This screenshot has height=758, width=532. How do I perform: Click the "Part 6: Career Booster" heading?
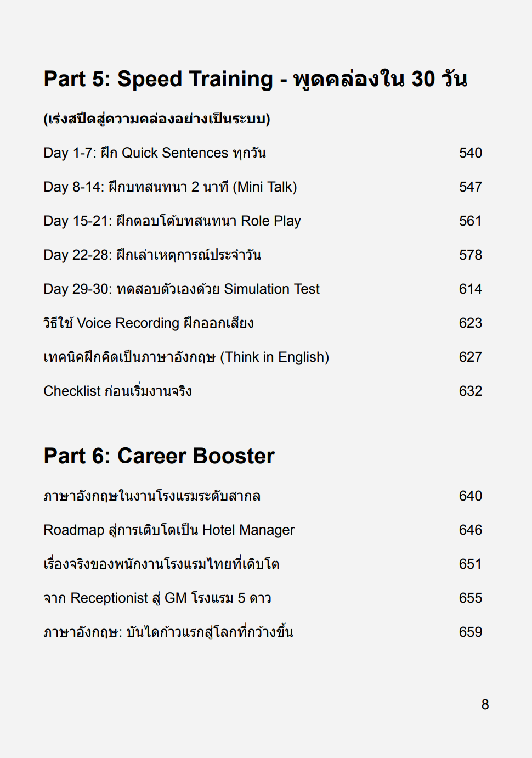point(159,456)
